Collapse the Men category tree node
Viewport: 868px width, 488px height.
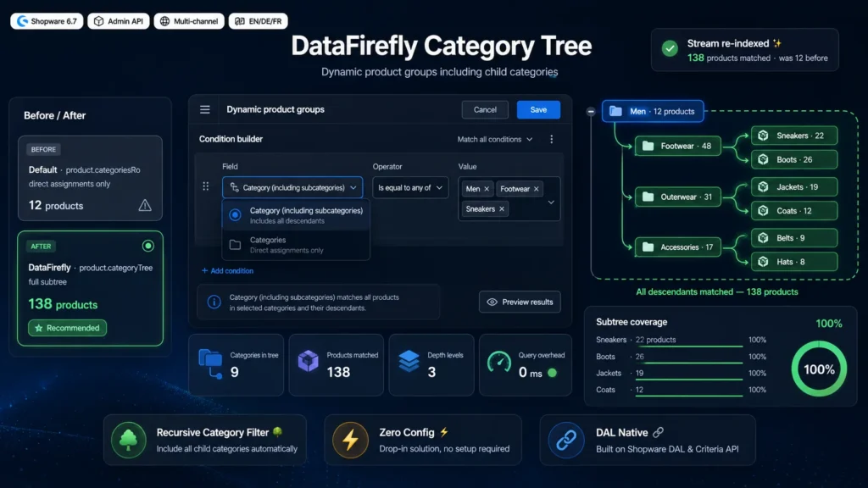pos(591,111)
